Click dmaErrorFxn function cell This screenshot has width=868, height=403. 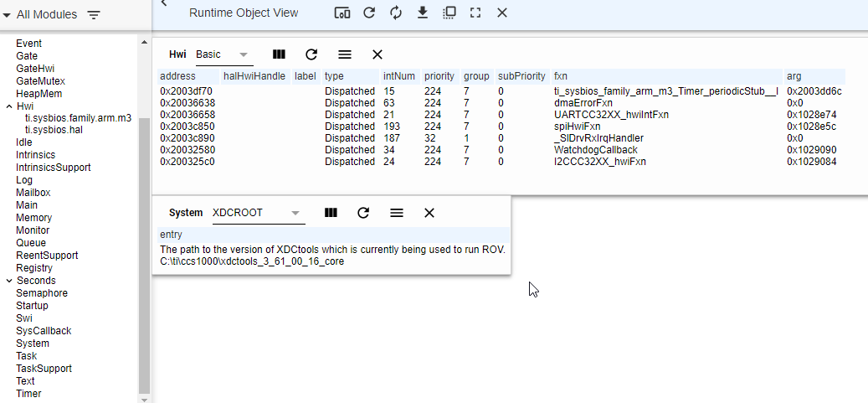coord(583,103)
